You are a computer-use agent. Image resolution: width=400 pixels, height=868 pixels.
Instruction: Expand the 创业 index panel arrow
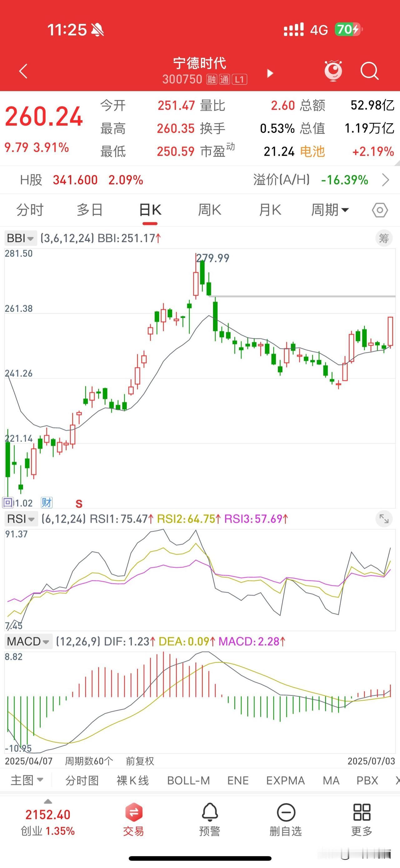(48, 801)
